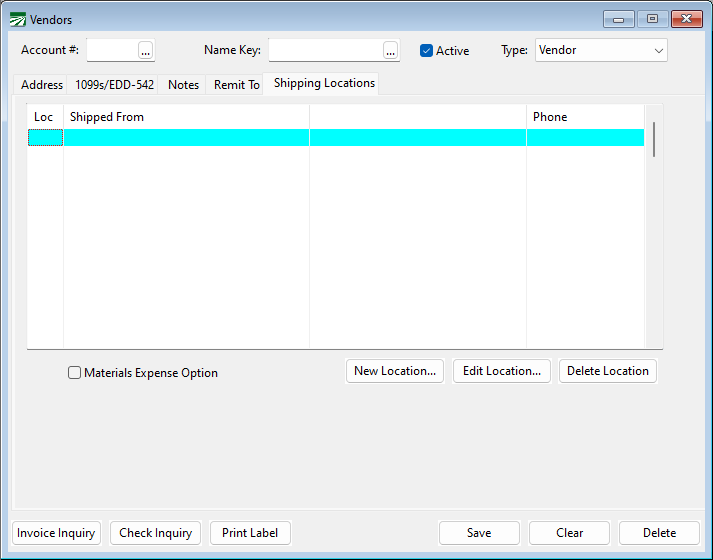Click New Location button
The width and height of the screenshot is (713, 560).
tap(395, 371)
